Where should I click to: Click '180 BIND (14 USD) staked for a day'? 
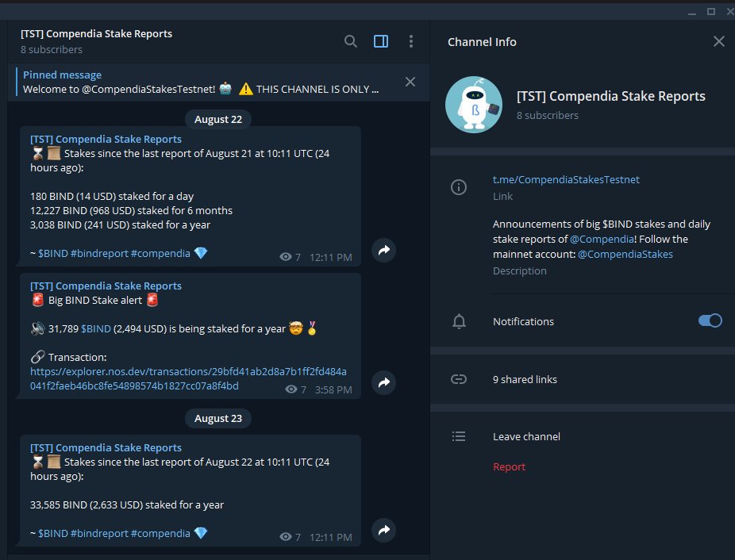tap(112, 197)
